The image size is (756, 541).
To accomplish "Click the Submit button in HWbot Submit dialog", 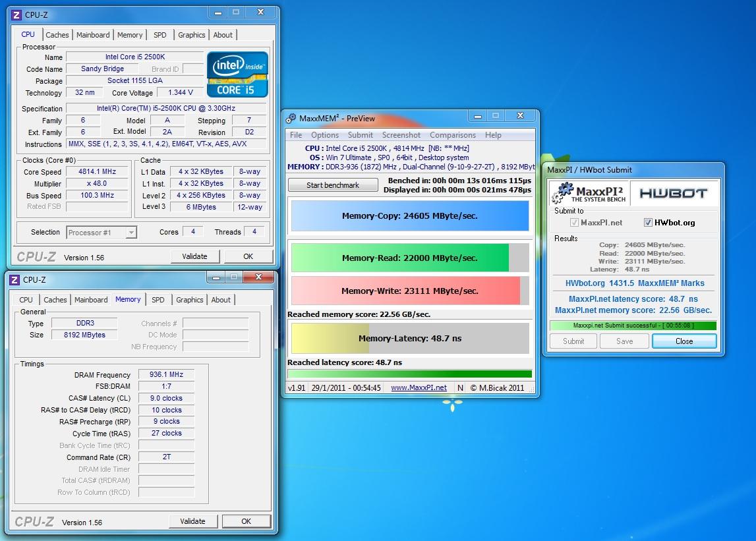I will tap(573, 341).
